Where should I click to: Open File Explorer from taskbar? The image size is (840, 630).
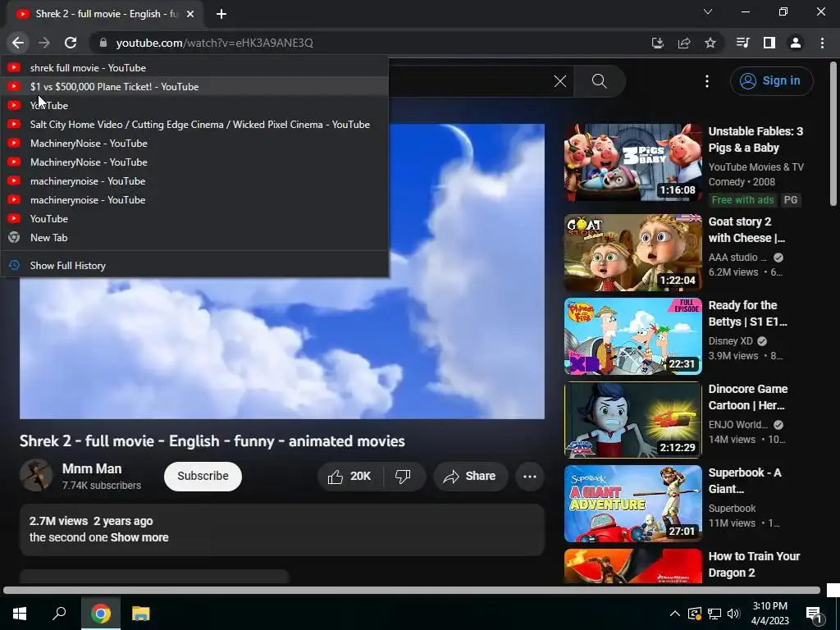(x=141, y=614)
